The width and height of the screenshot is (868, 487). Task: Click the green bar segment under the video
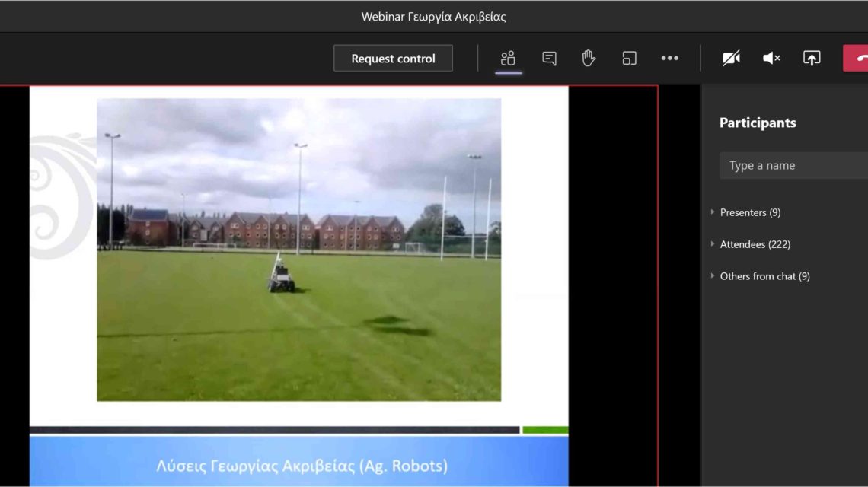click(x=544, y=430)
